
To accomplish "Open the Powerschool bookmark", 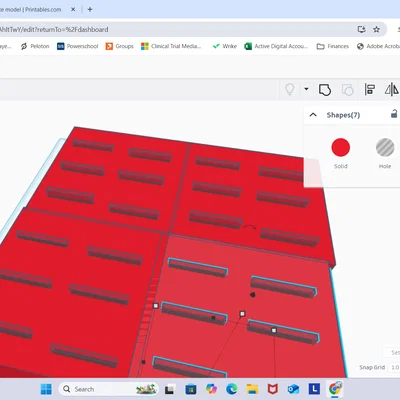I will (x=77, y=46).
